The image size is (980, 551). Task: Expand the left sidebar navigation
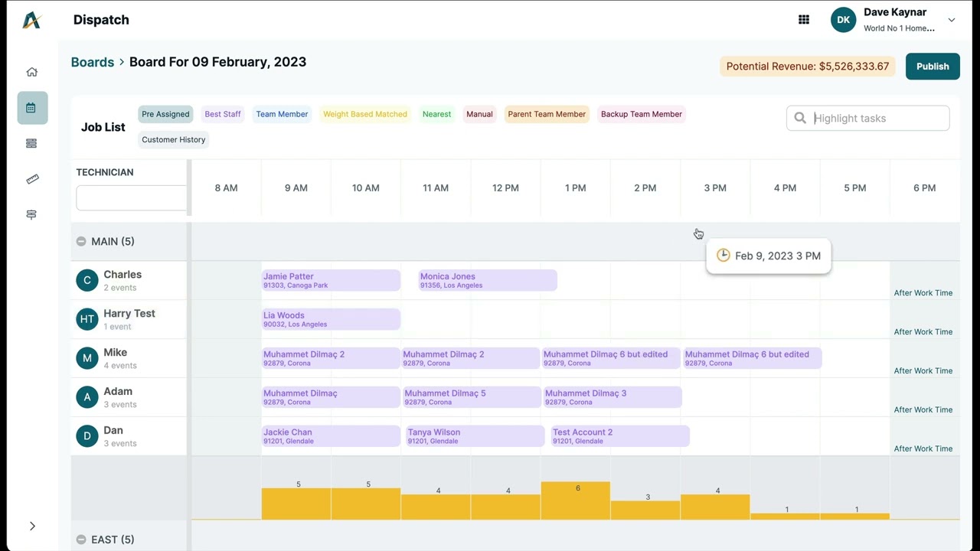coord(32,526)
